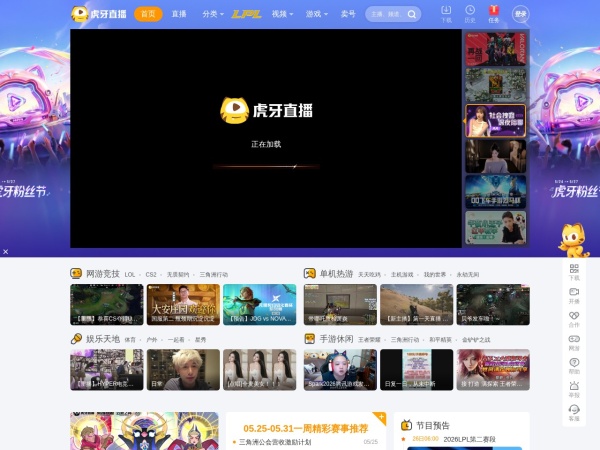Open the 日复一日 stream thumbnail

(416, 370)
